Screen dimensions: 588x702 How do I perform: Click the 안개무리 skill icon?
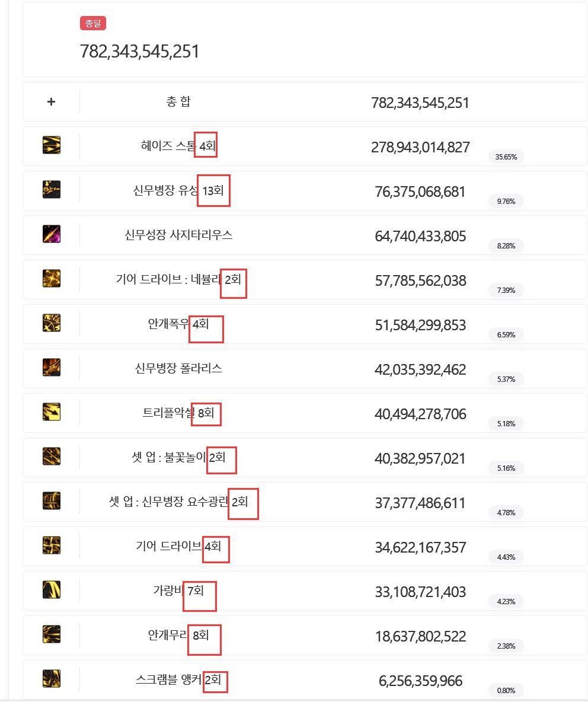click(52, 634)
